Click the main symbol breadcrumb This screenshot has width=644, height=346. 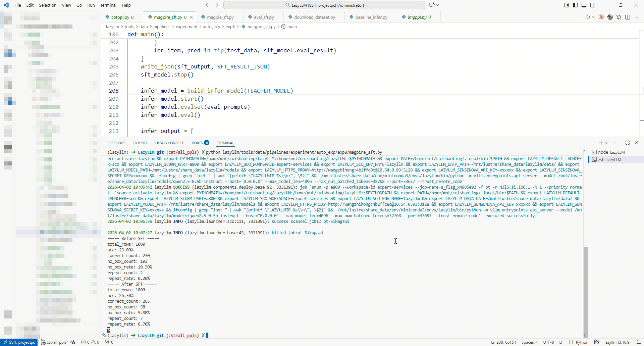click(x=289, y=27)
